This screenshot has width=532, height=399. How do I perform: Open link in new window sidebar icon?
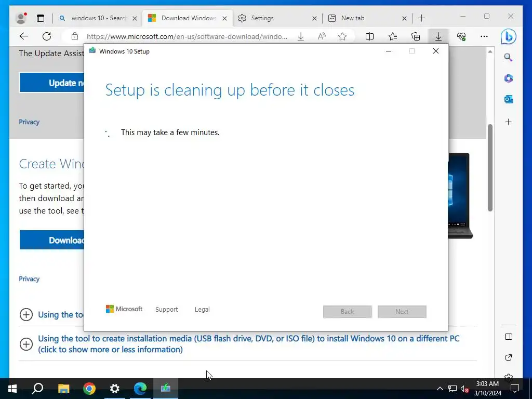coord(508,357)
